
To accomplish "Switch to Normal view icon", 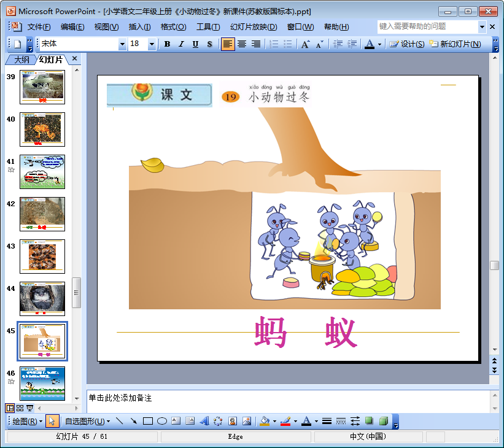I will point(10,408).
